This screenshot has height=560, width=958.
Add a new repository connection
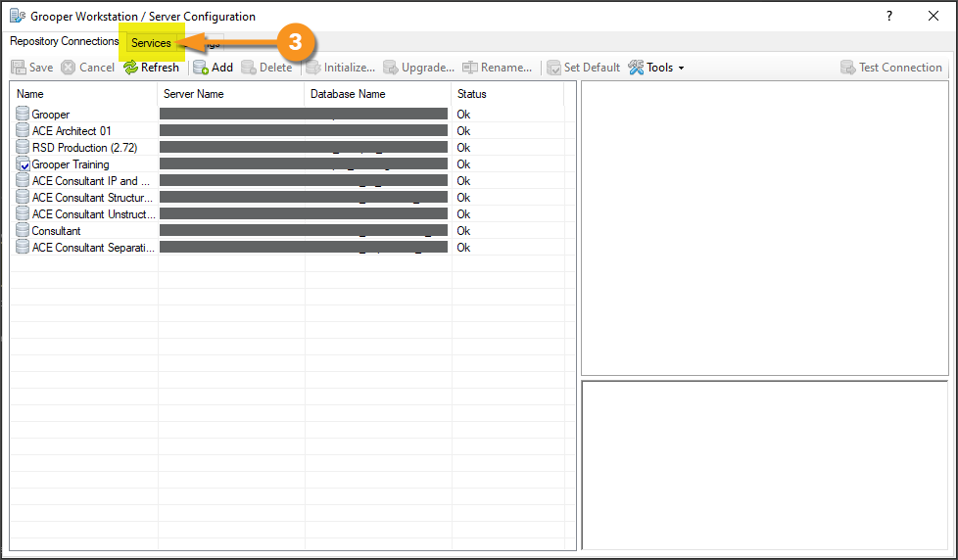214,68
